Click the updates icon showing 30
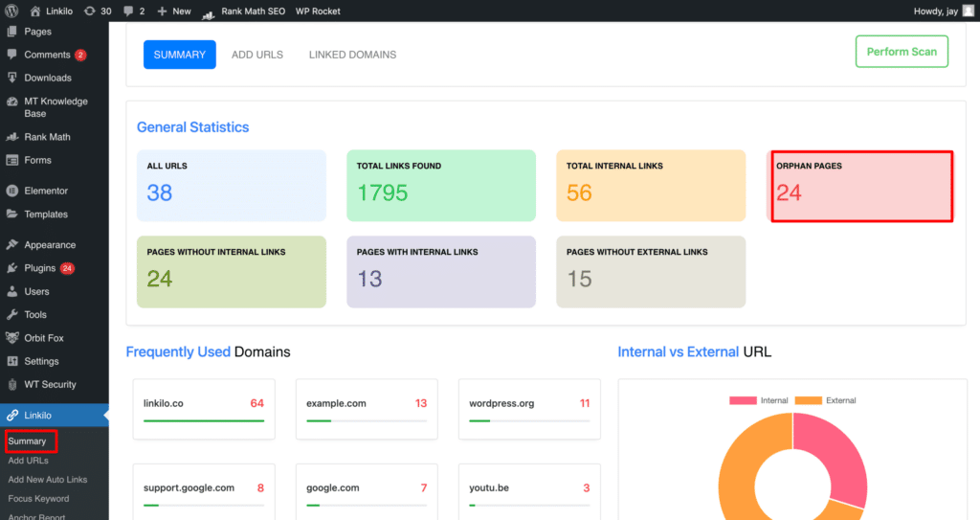This screenshot has width=980, height=520. pyautogui.click(x=90, y=11)
